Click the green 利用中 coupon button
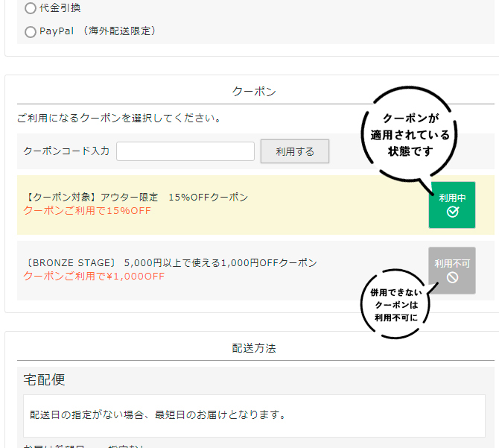This screenshot has width=499, height=448. (452, 204)
